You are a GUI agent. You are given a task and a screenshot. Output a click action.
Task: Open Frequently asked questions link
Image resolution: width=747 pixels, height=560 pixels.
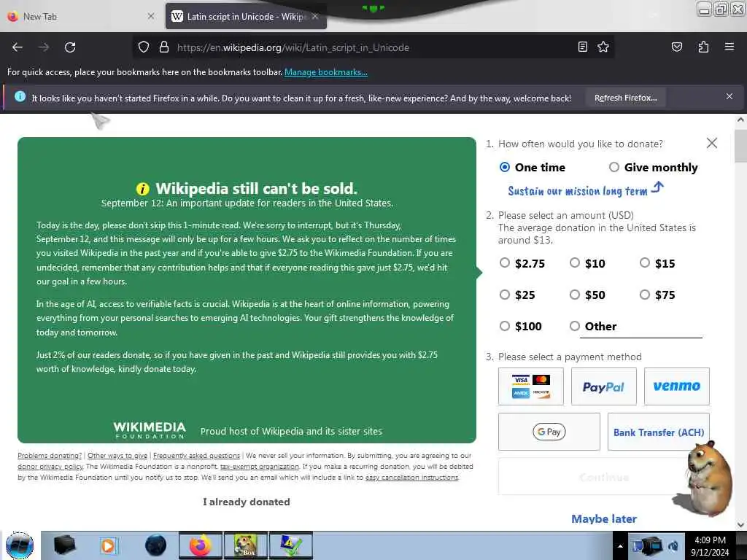[x=196, y=456]
